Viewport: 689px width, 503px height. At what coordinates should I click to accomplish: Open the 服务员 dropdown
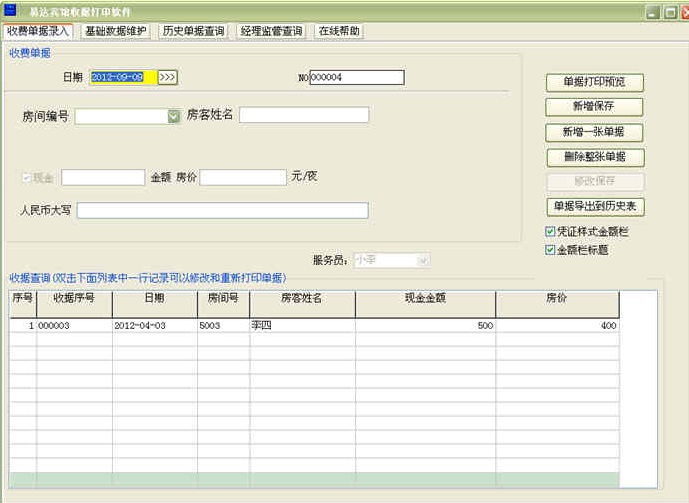(423, 260)
